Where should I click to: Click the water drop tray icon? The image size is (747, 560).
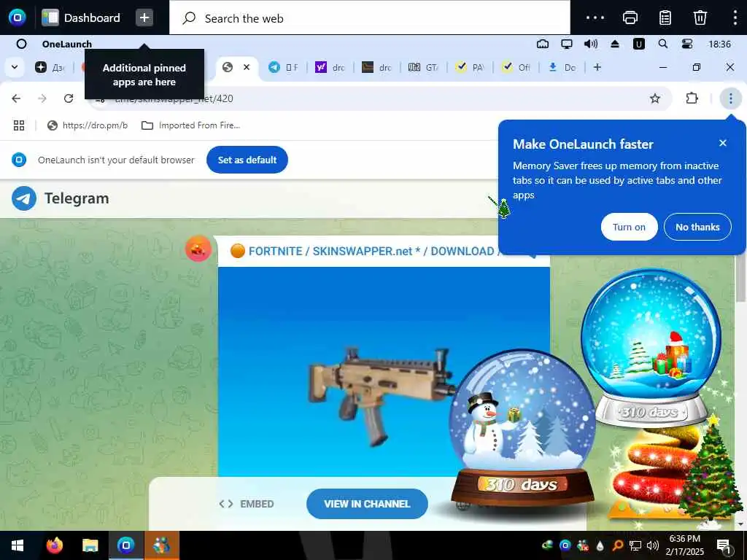pyautogui.click(x=600, y=545)
